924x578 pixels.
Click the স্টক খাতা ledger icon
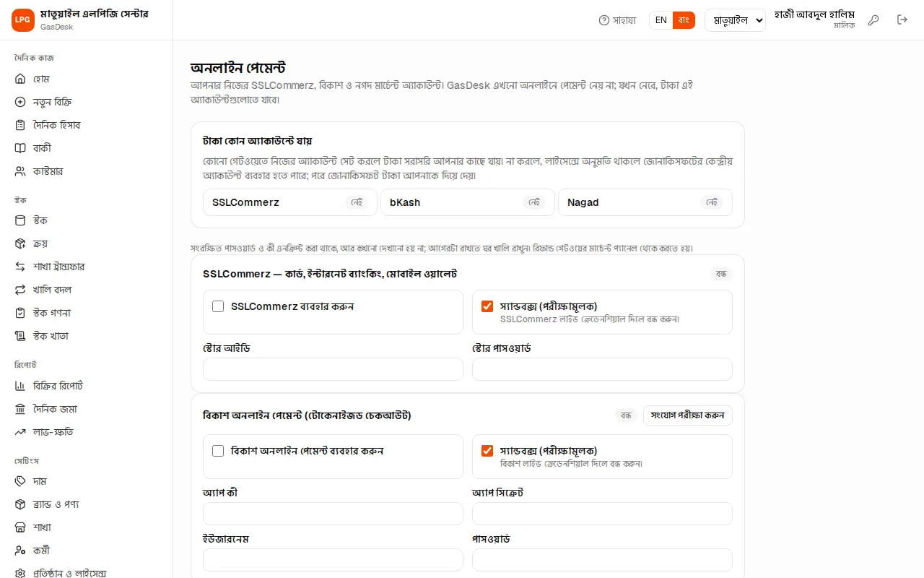click(20, 336)
